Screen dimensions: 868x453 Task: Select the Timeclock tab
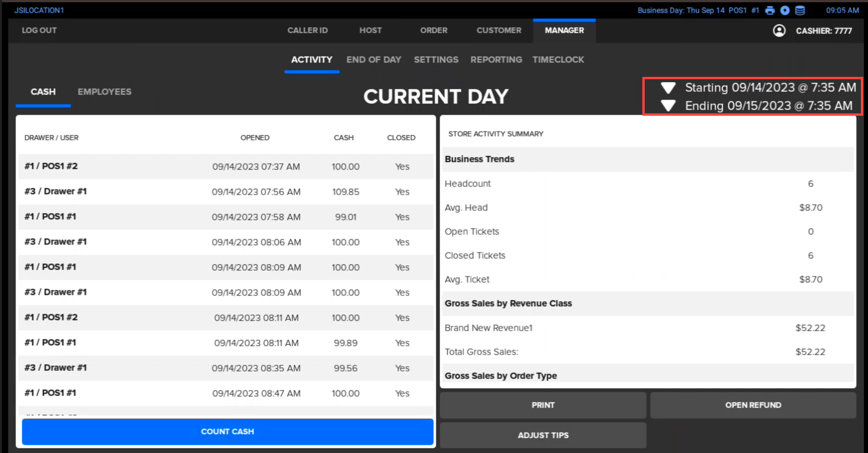(x=558, y=60)
